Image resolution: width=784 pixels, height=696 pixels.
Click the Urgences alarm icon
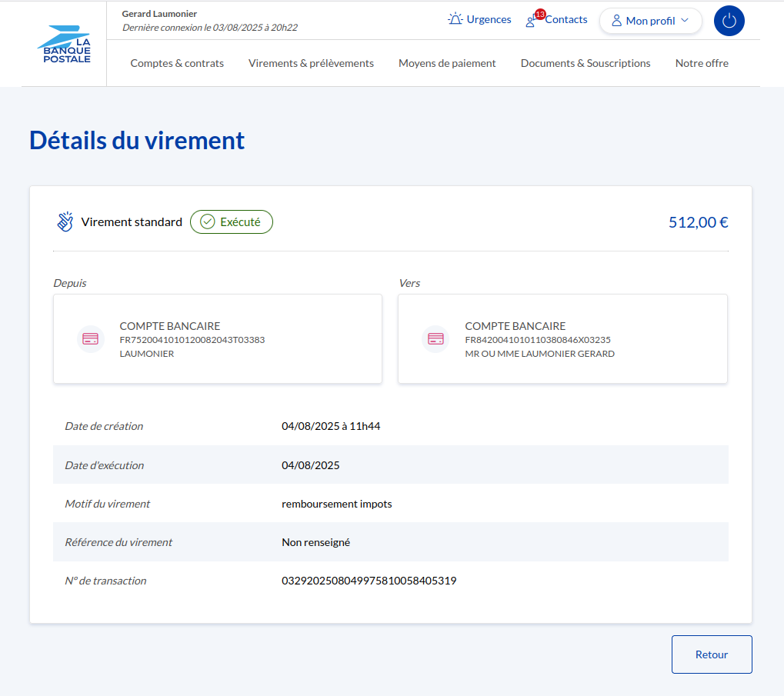point(455,19)
